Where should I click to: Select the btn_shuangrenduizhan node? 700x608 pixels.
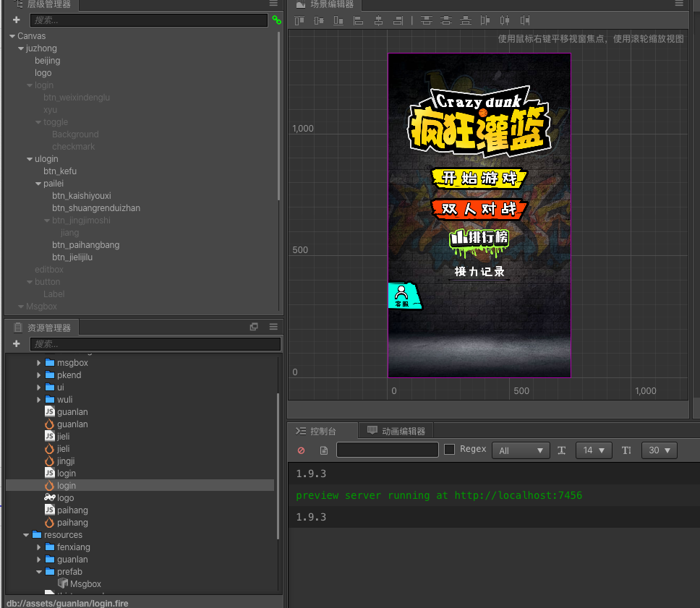[96, 208]
